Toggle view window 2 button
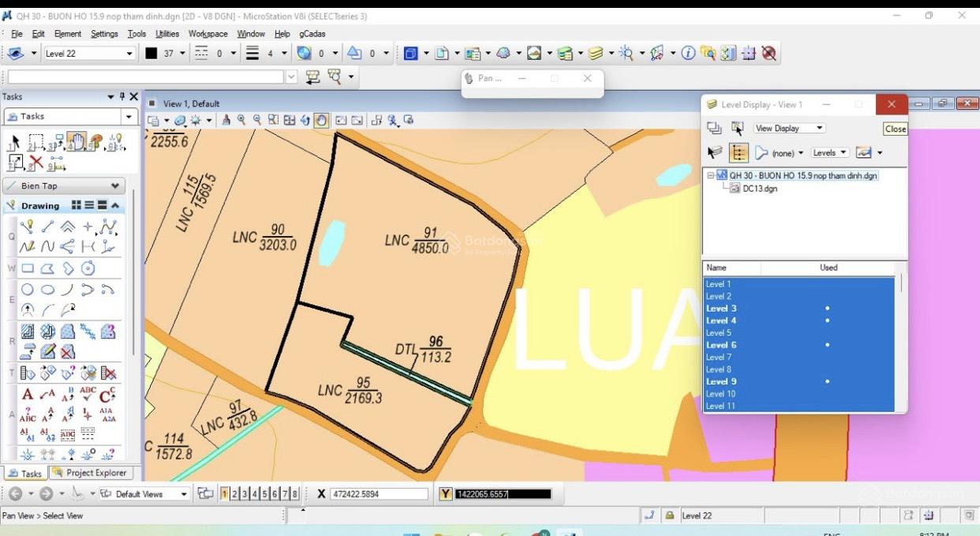Screen dimensions: 980x536 234,494
